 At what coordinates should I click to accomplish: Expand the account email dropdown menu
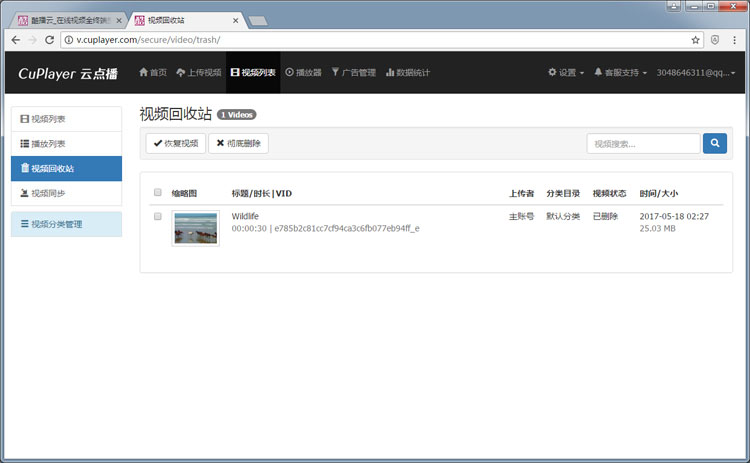pos(699,73)
